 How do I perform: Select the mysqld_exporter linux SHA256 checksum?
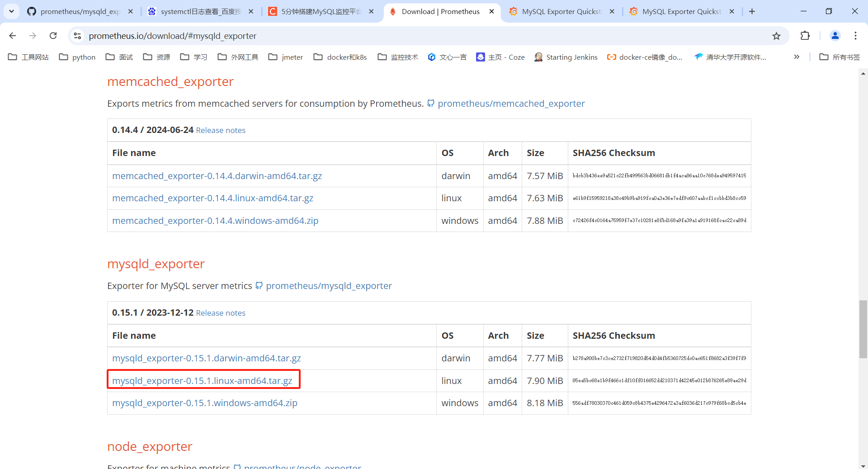tap(659, 381)
